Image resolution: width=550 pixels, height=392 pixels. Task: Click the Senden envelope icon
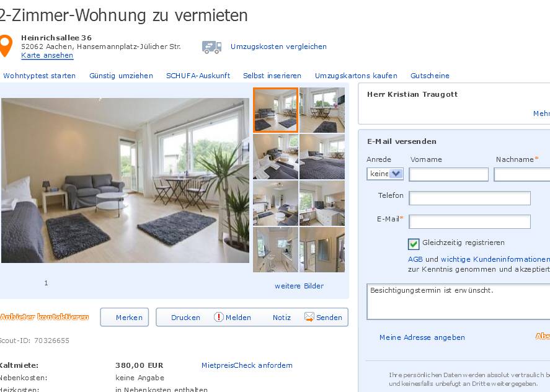click(x=309, y=317)
